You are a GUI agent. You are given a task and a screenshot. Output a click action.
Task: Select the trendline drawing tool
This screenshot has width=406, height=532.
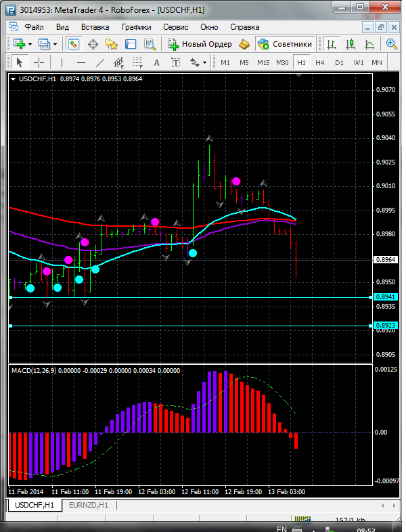[100, 62]
